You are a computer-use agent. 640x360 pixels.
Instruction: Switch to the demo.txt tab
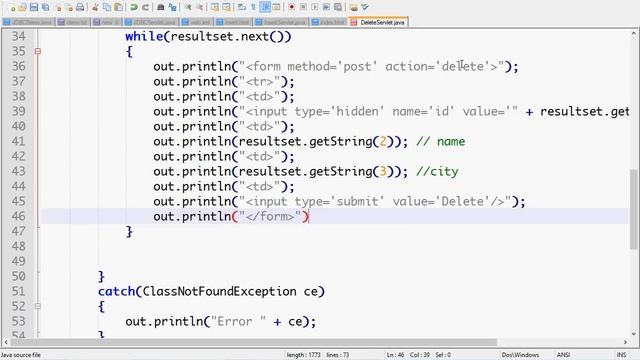pyautogui.click(x=73, y=22)
